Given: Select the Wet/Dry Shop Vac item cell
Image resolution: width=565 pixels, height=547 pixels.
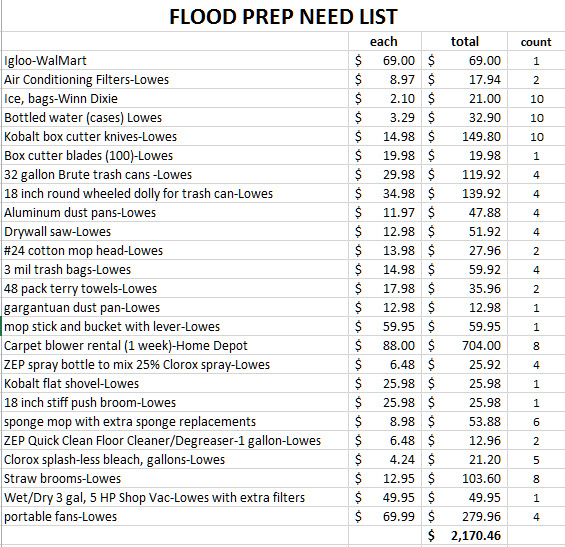Looking at the screenshot, I should (175, 497).
